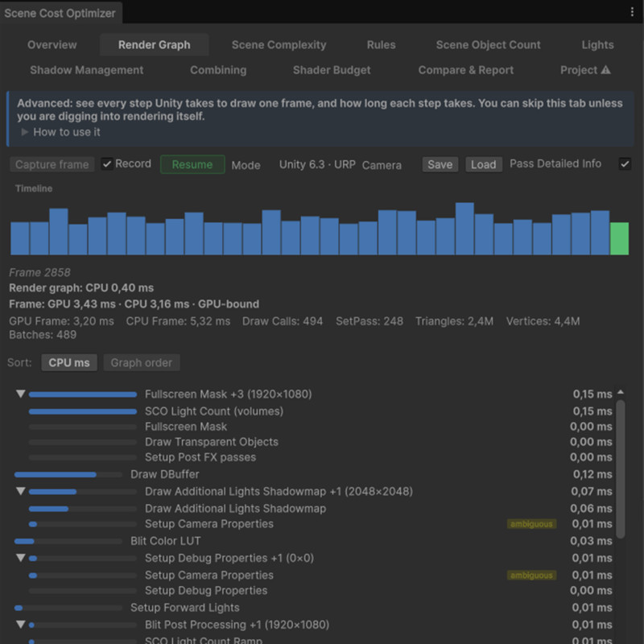Screen dimensions: 644x644
Task: Click the Frame 2858 label
Action: point(39,272)
